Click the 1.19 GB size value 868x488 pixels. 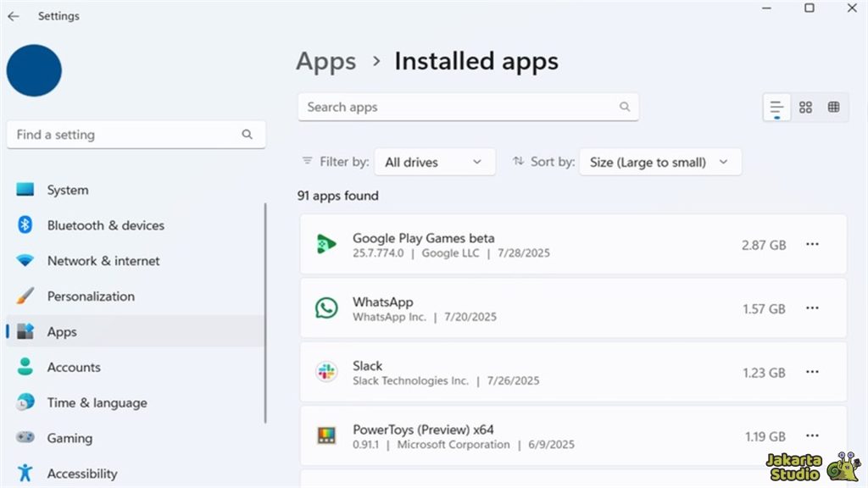[765, 436]
